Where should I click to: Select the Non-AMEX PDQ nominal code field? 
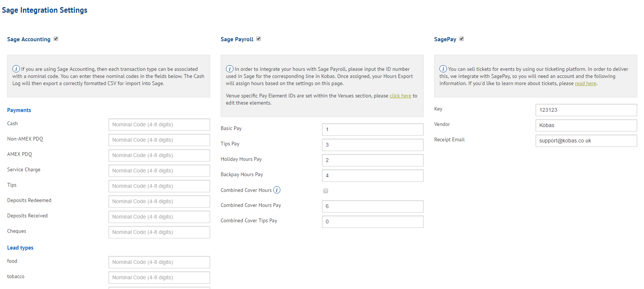click(159, 140)
